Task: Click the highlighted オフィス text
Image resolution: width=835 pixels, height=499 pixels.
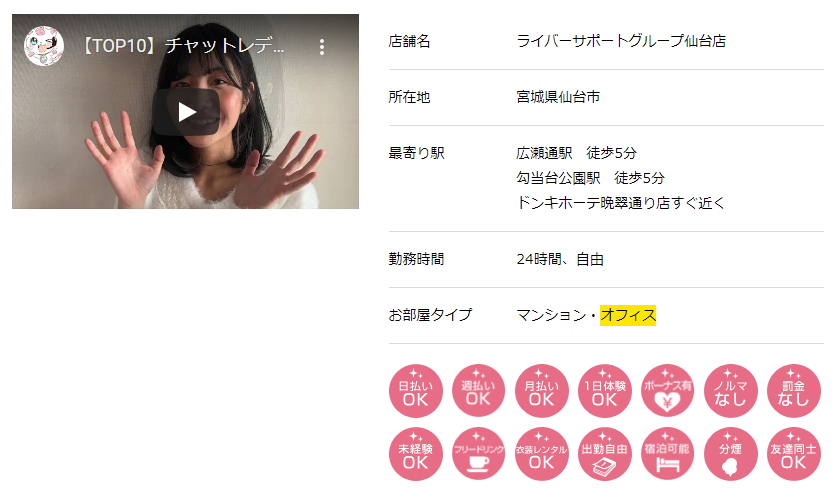Action: pos(628,315)
